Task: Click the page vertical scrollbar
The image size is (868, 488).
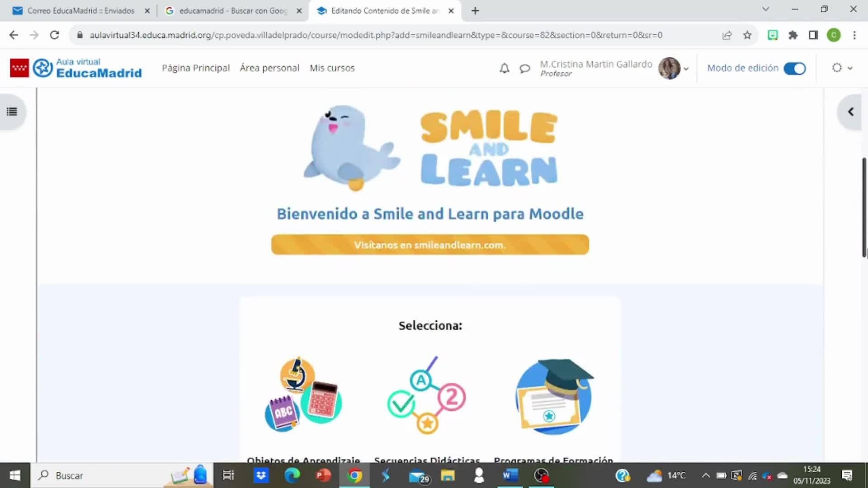Action: [x=864, y=208]
